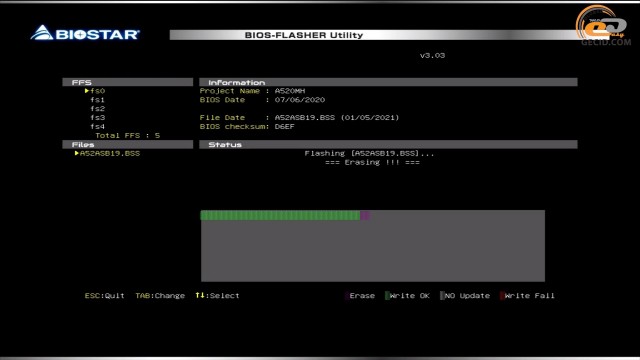The height and width of the screenshot is (360, 640).
Task: Click the Status panel header
Action: [x=388, y=144]
